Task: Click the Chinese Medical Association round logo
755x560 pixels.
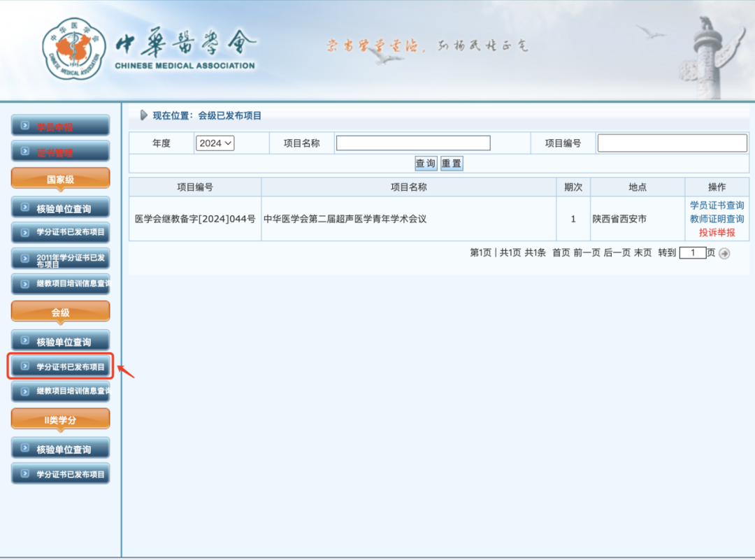Action: click(74, 49)
